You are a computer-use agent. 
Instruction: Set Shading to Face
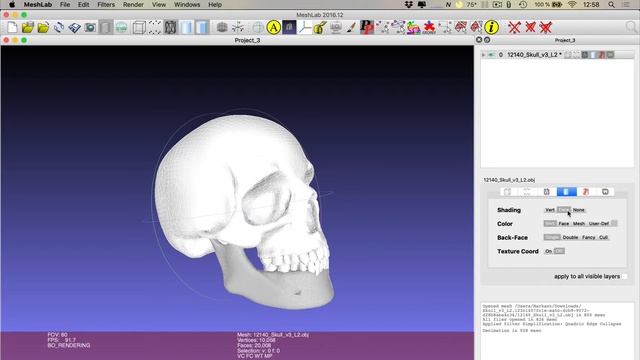(564, 210)
